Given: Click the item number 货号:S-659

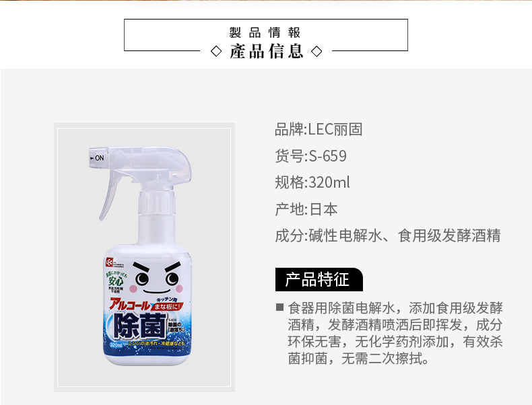Looking at the screenshot, I should pos(311,156).
